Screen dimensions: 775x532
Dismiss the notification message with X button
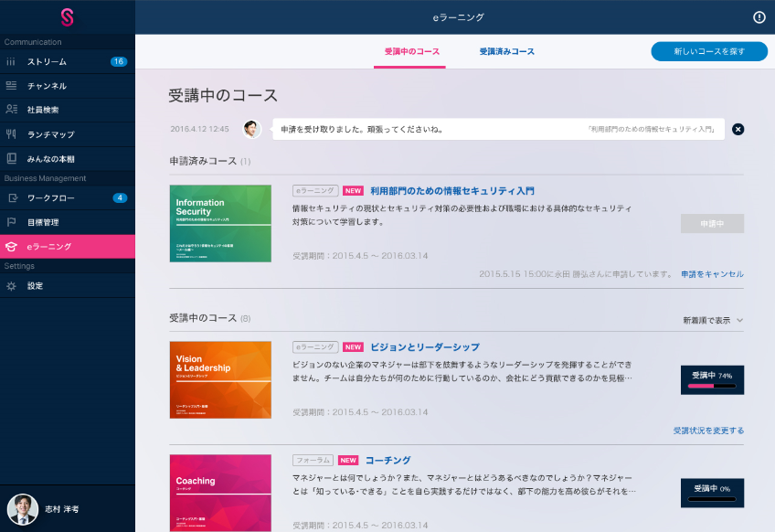pos(738,129)
